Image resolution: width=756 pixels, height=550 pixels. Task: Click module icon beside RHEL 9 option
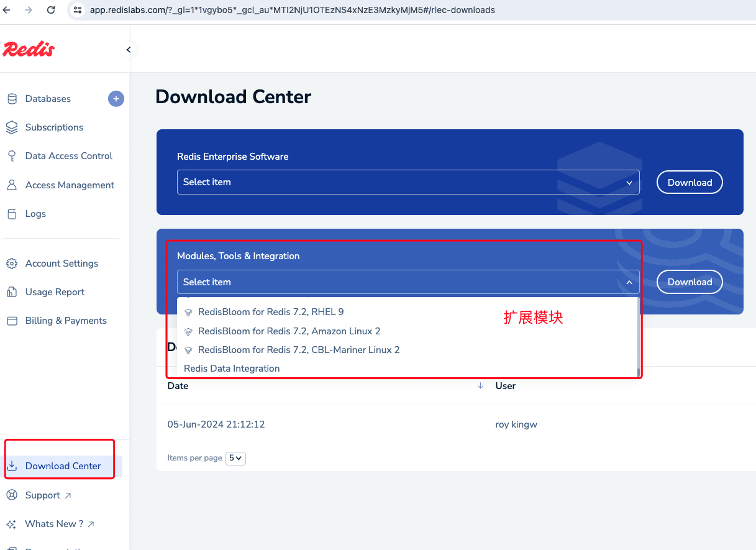click(189, 313)
